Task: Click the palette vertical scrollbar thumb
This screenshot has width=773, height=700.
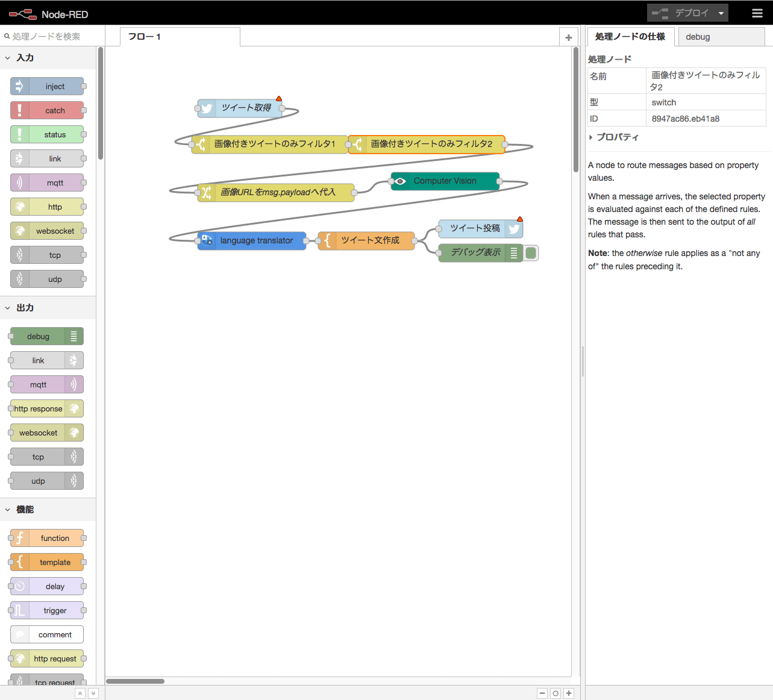Action: [101, 104]
